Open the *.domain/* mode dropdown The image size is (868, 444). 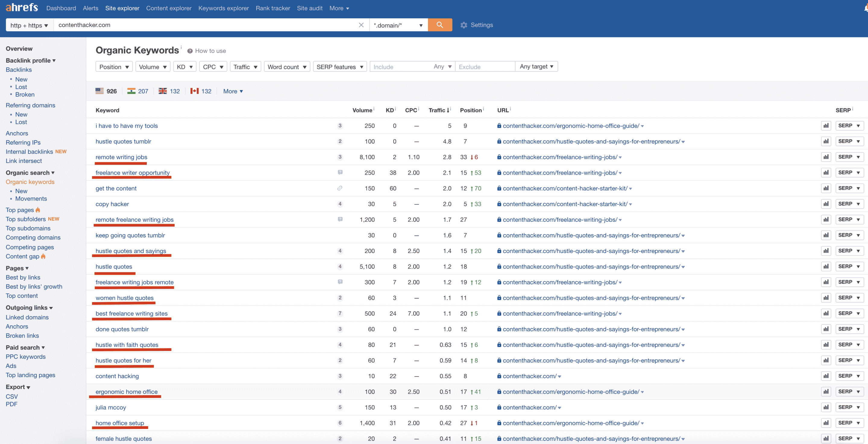click(398, 25)
